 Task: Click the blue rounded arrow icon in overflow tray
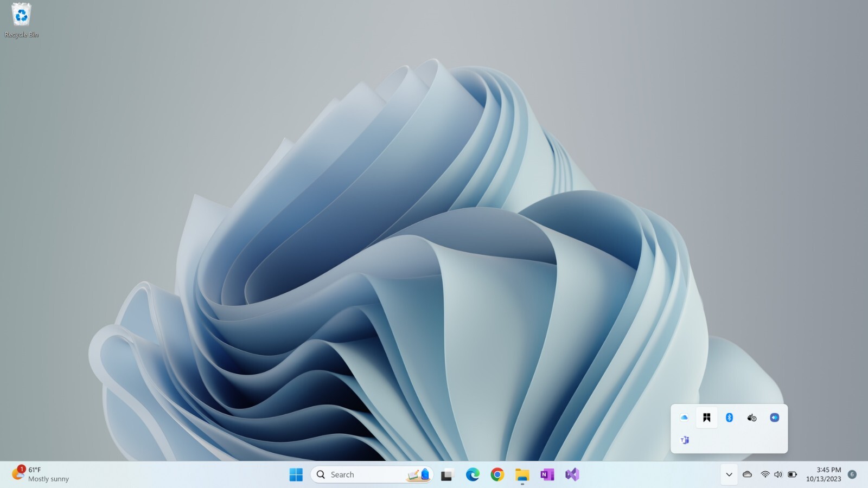[x=775, y=418]
